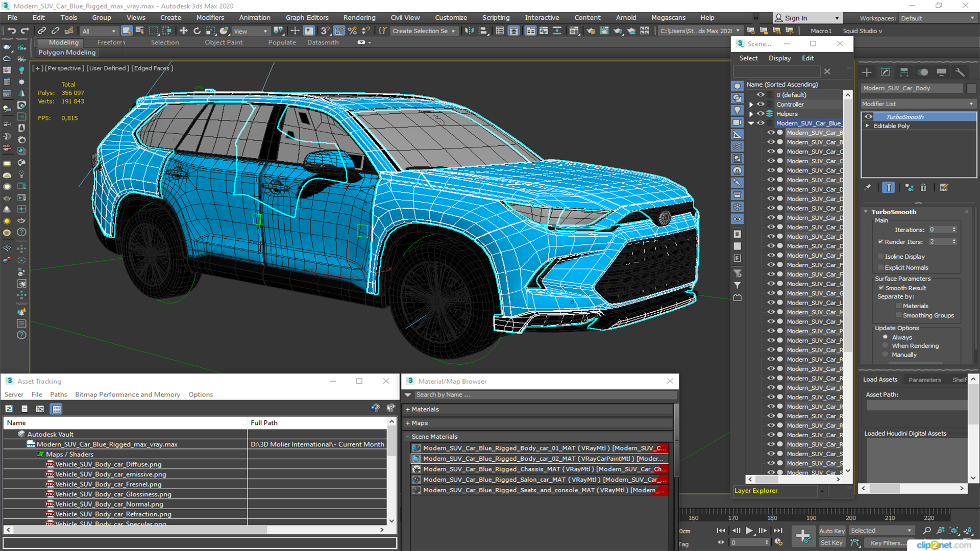Viewport: 980px width, 551px height.
Task: Open Bitmap Performance and Memory menu
Action: [x=128, y=394]
